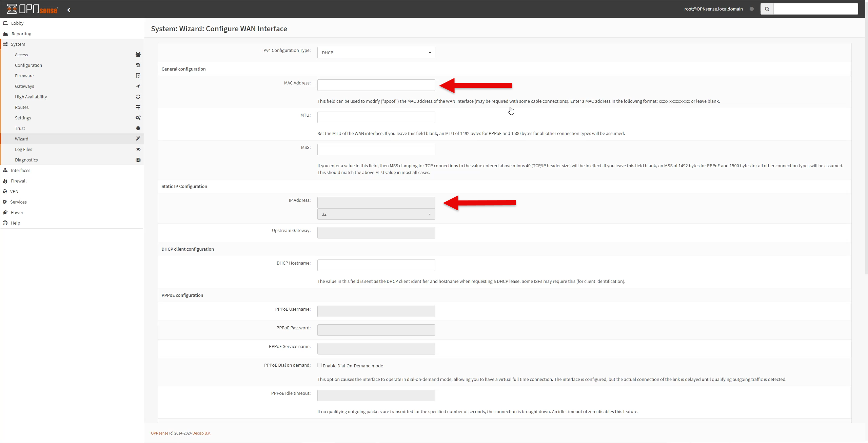868x443 pixels.
Task: Click the Wizard magic wand icon
Action: pyautogui.click(x=138, y=139)
